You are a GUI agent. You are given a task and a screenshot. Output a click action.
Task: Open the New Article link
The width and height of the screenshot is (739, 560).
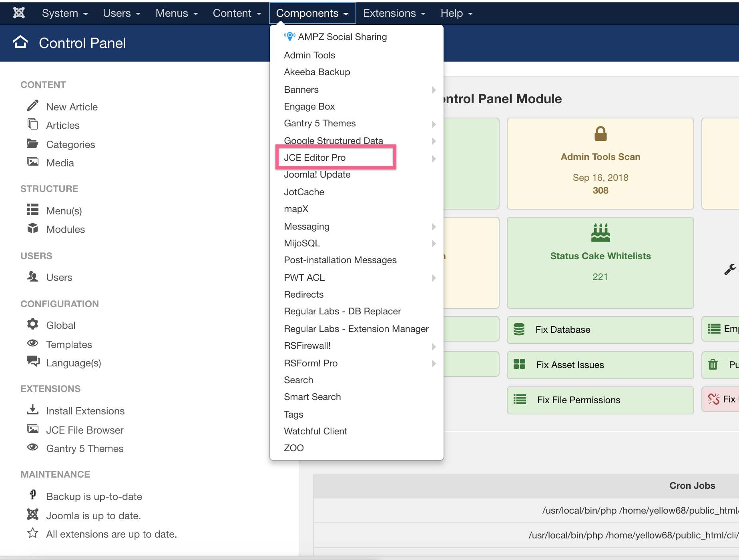72,107
